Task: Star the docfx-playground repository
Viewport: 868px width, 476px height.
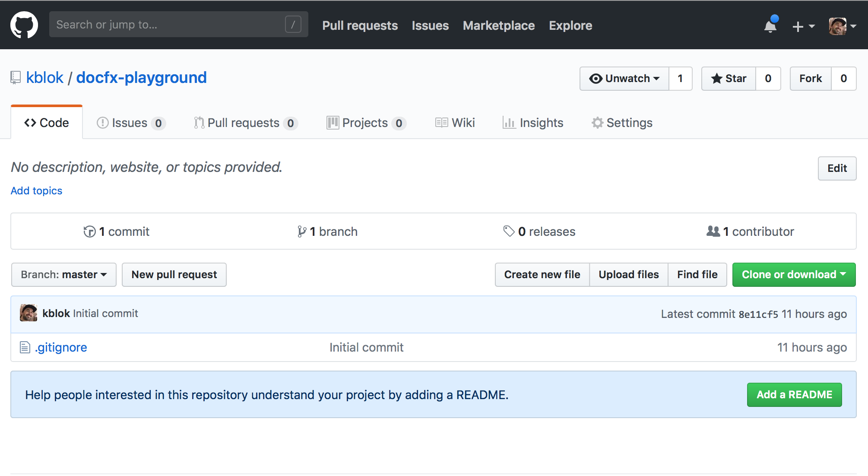Action: click(x=729, y=79)
